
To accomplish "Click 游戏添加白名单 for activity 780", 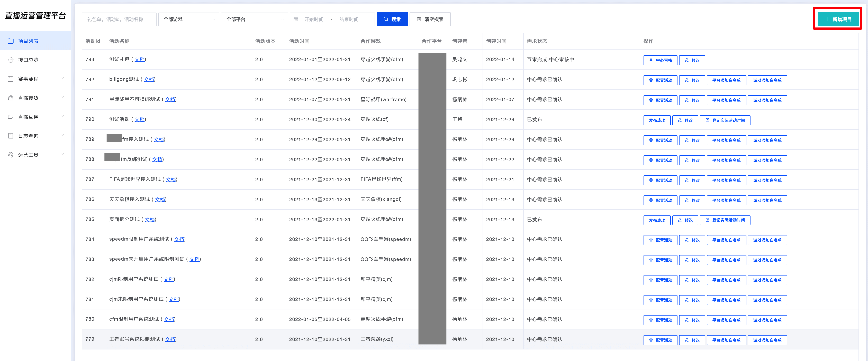I will click(x=767, y=320).
